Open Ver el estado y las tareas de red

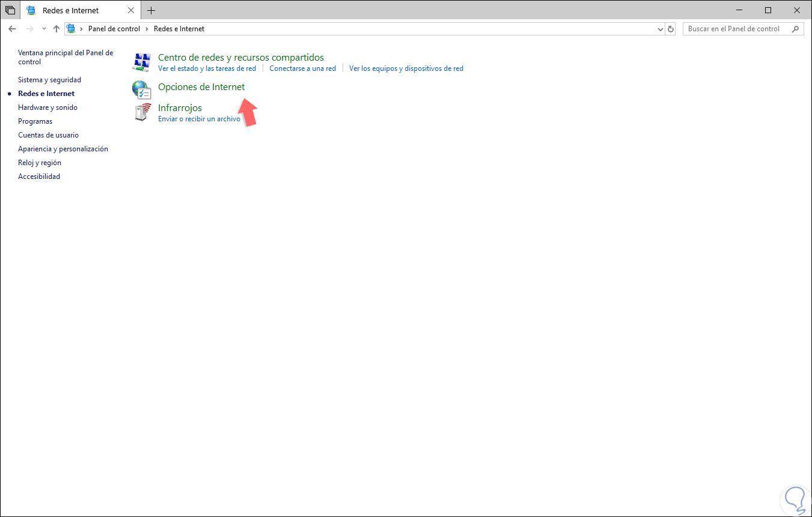[x=207, y=68]
